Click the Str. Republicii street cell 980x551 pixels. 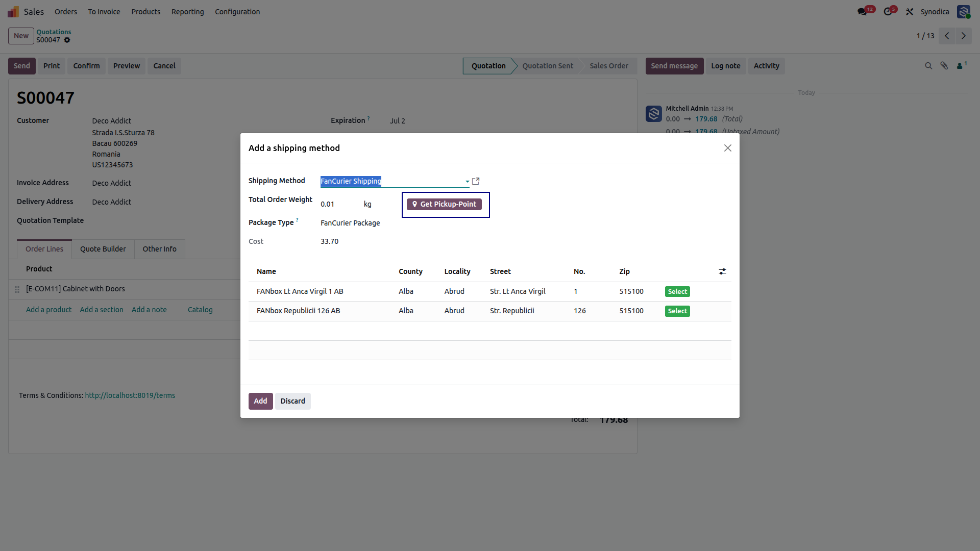pos(512,311)
